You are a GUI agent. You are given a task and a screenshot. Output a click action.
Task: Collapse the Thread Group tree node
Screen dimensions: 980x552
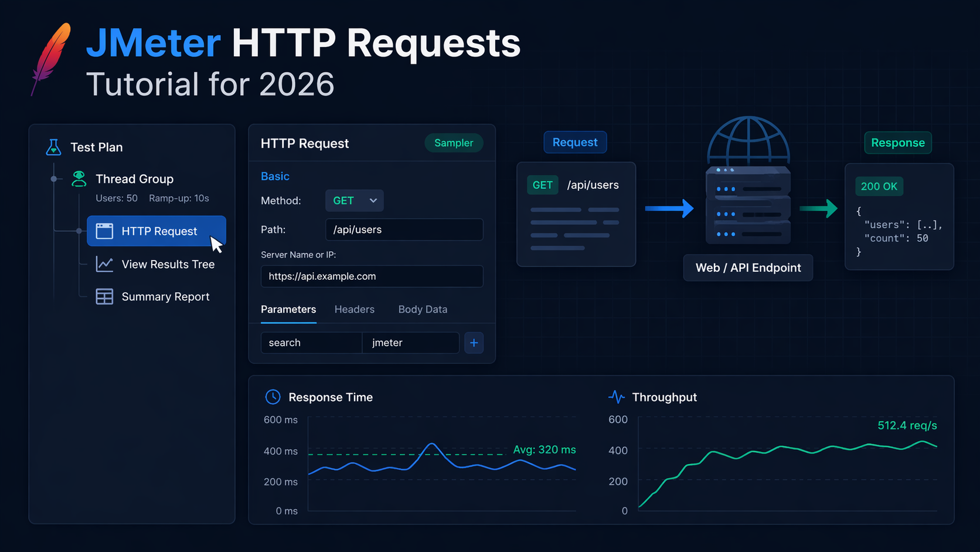[x=55, y=179]
